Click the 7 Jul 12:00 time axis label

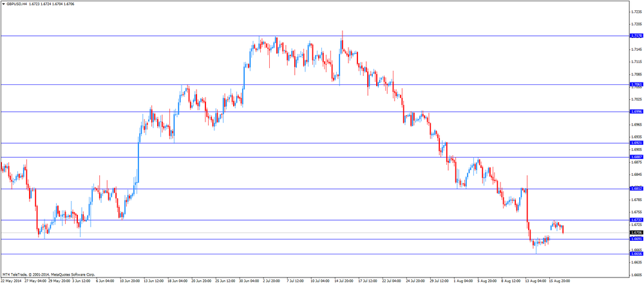(296, 281)
